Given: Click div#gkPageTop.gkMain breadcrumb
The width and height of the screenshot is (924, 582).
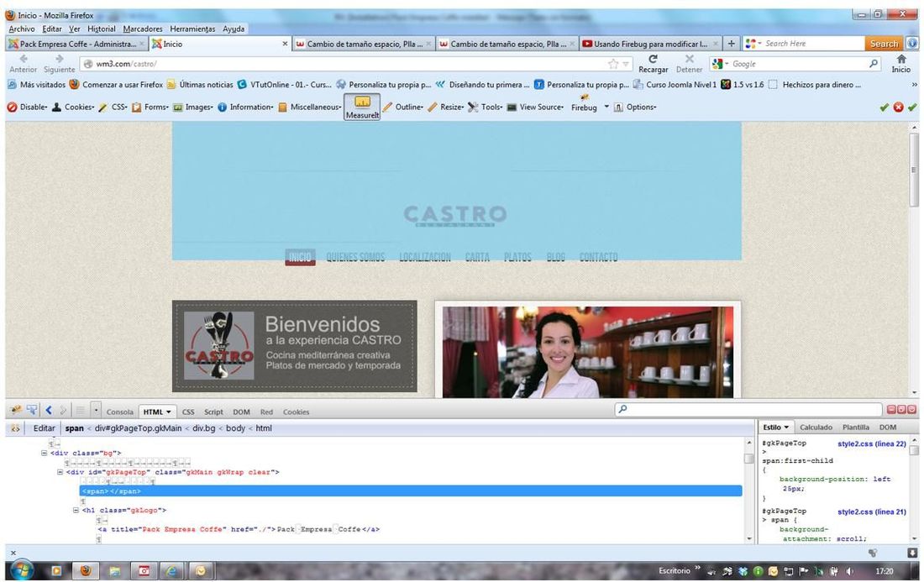Looking at the screenshot, I should click(138, 428).
